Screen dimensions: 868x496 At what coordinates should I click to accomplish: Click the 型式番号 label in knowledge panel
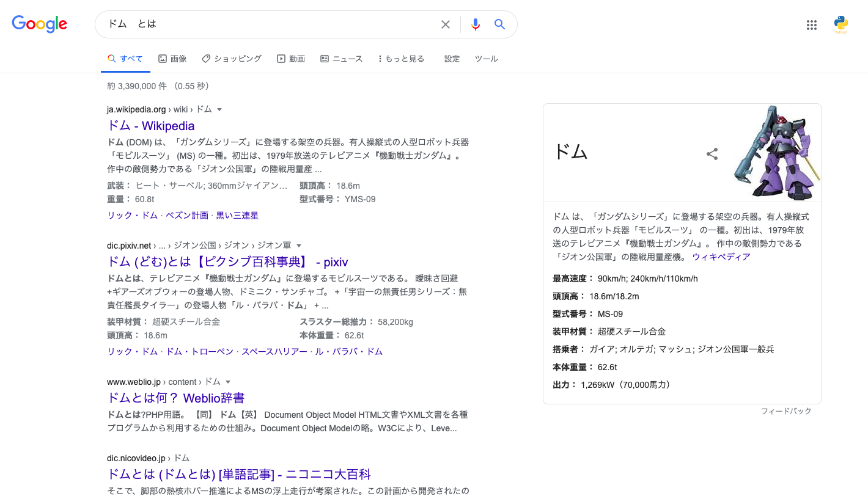573,314
